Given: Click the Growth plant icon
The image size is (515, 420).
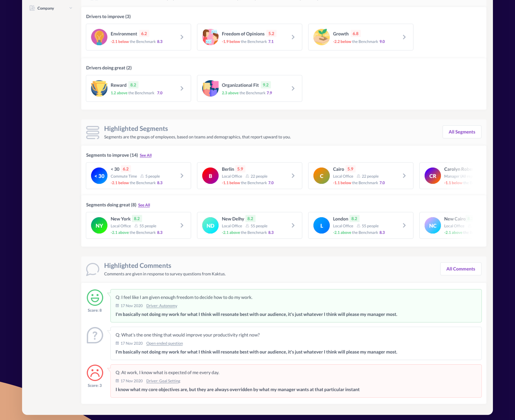Looking at the screenshot, I should pos(321,37).
